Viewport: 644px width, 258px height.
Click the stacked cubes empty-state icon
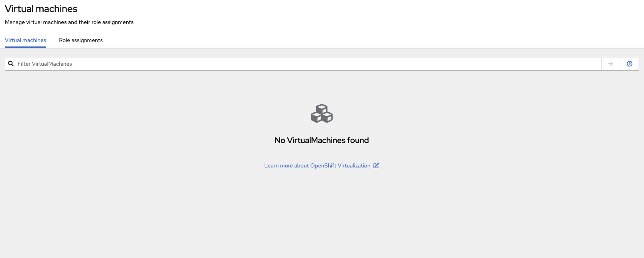click(x=322, y=113)
